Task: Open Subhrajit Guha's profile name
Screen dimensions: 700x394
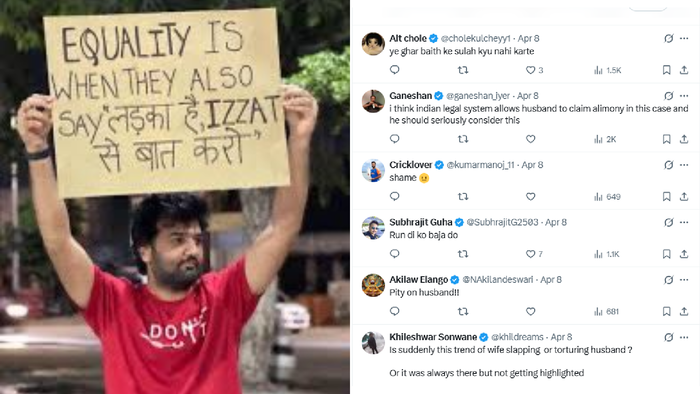Action: tap(421, 222)
